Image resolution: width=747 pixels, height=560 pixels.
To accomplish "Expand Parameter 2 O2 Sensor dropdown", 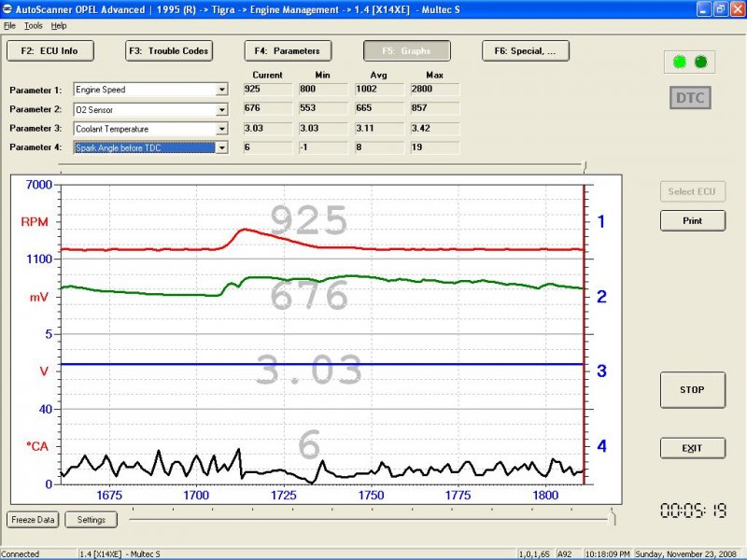I will click(x=221, y=109).
